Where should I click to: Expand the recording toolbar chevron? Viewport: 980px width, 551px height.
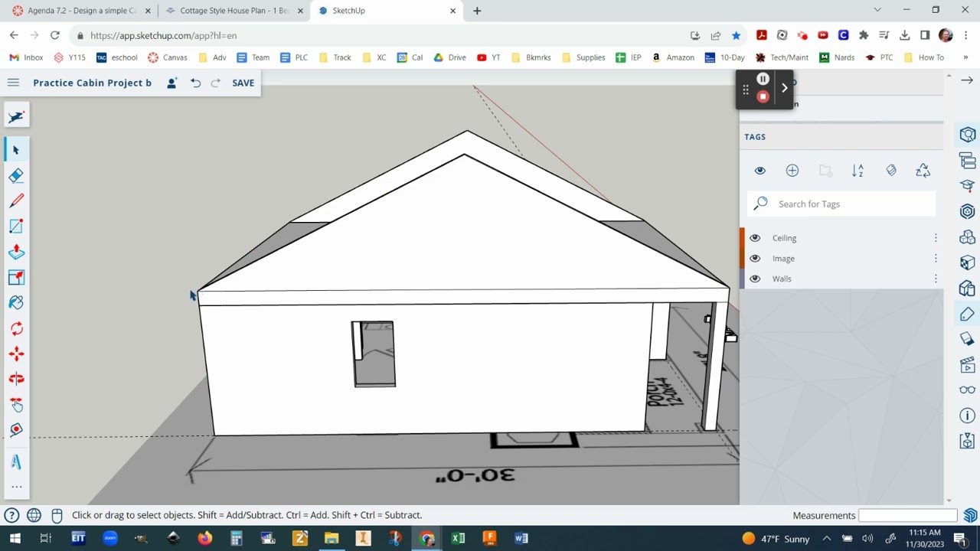pos(784,88)
